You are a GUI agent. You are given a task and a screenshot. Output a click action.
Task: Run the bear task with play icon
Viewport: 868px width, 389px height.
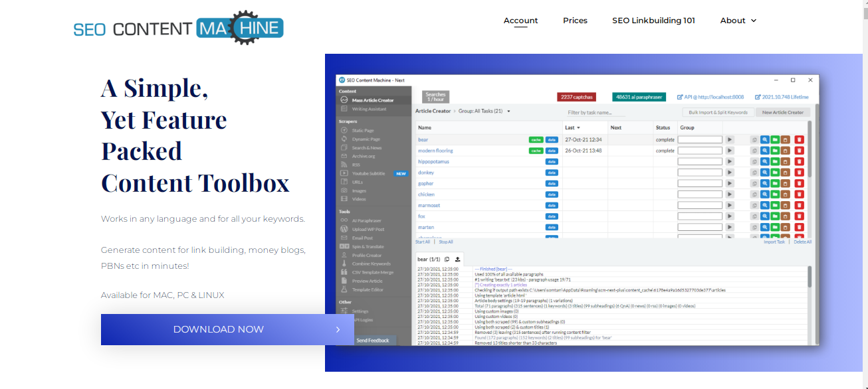point(730,140)
